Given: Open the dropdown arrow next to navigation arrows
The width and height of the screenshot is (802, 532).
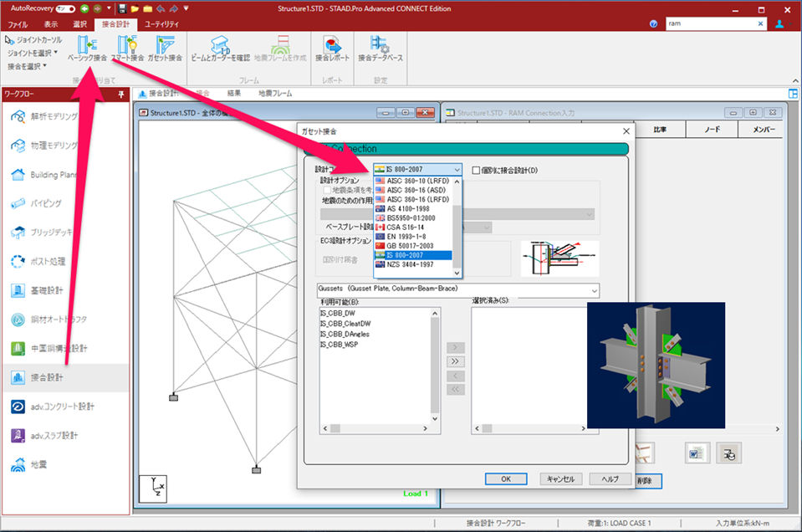Looking at the screenshot, I should click(x=109, y=8).
